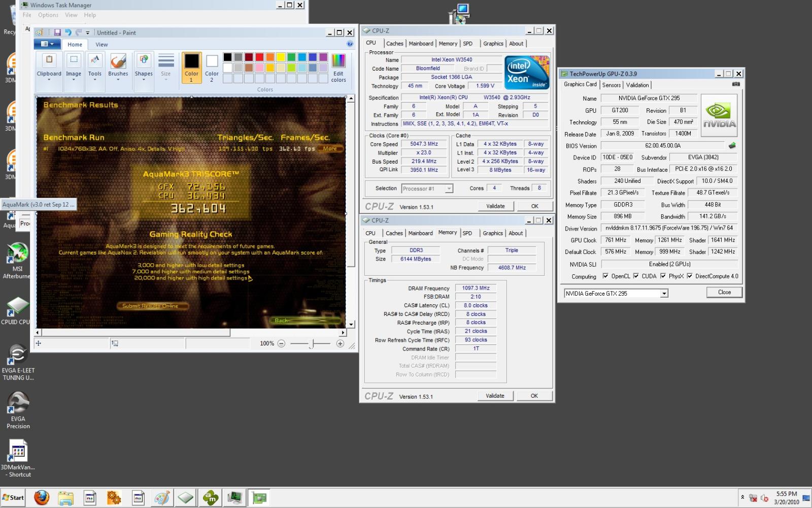
Task: Open Caches tab in upper CPU-Z
Action: [x=395, y=44]
